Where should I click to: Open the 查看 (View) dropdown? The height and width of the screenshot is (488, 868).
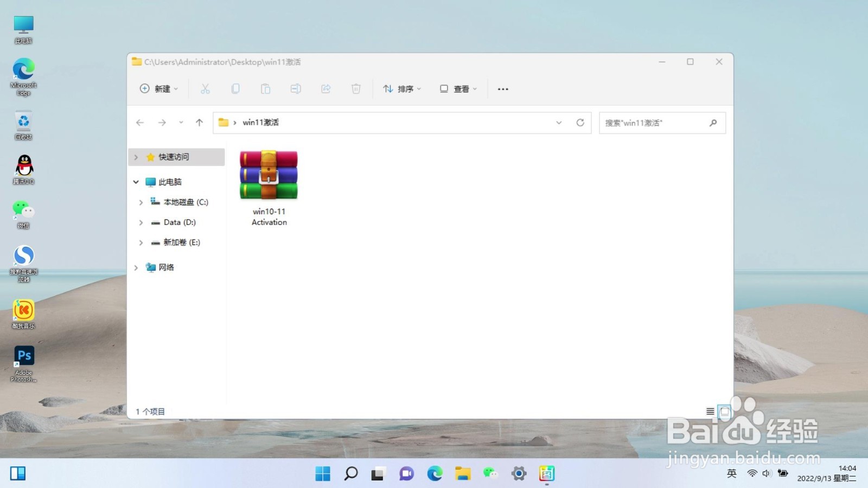tap(458, 89)
